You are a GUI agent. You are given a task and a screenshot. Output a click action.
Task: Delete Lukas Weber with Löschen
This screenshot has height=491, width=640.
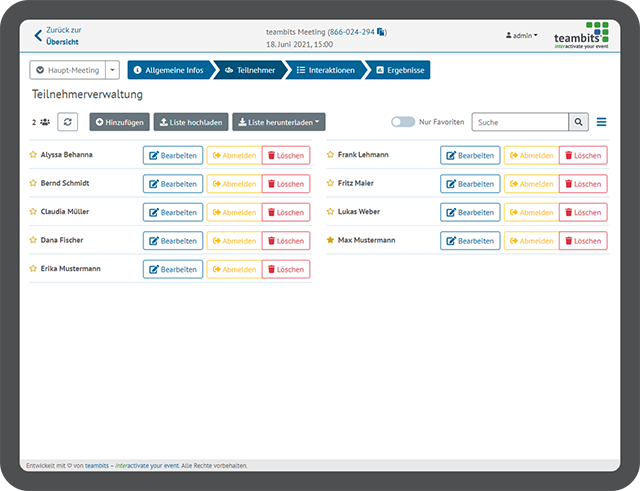(583, 212)
